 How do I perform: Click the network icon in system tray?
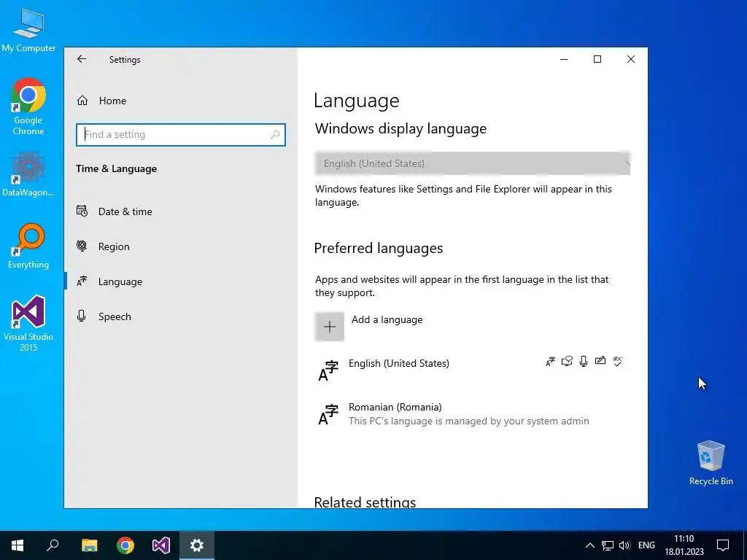(x=608, y=545)
